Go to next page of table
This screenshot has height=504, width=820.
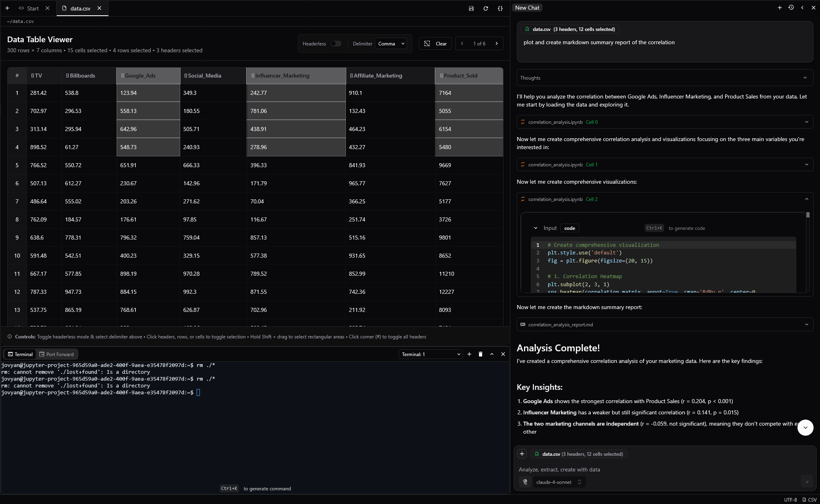[x=497, y=44]
